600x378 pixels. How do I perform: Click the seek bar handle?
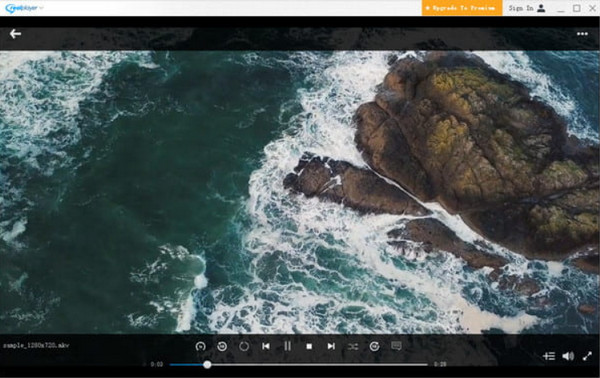(x=207, y=365)
